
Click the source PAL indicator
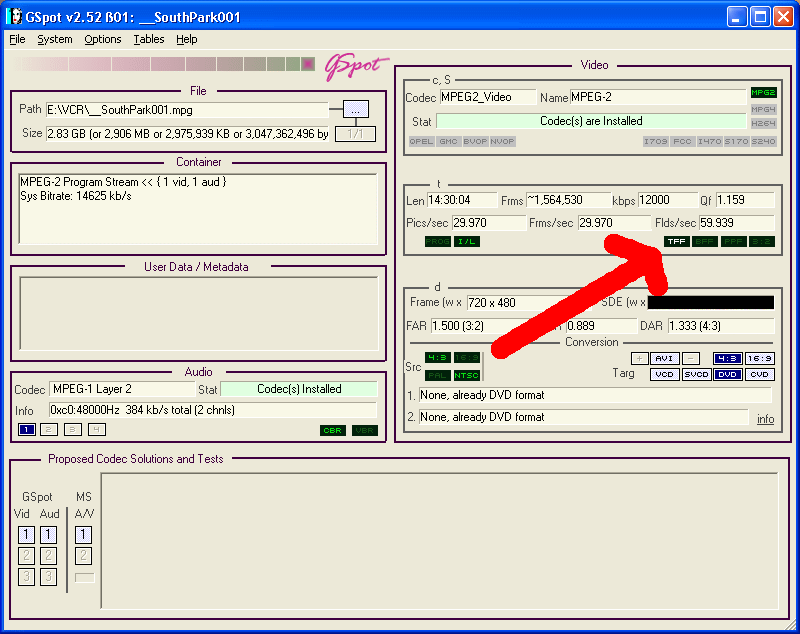[438, 375]
